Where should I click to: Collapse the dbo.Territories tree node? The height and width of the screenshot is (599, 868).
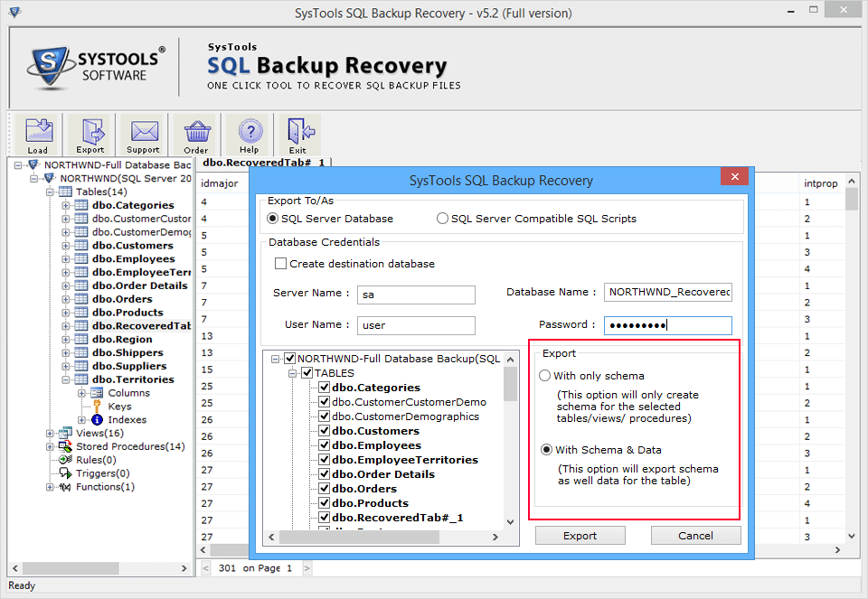pos(66,379)
